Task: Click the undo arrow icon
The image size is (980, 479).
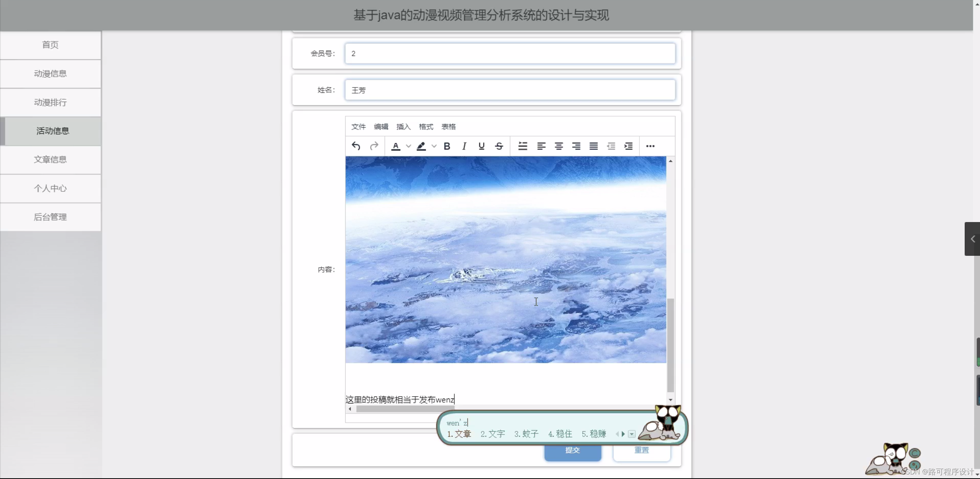Action: pyautogui.click(x=356, y=146)
